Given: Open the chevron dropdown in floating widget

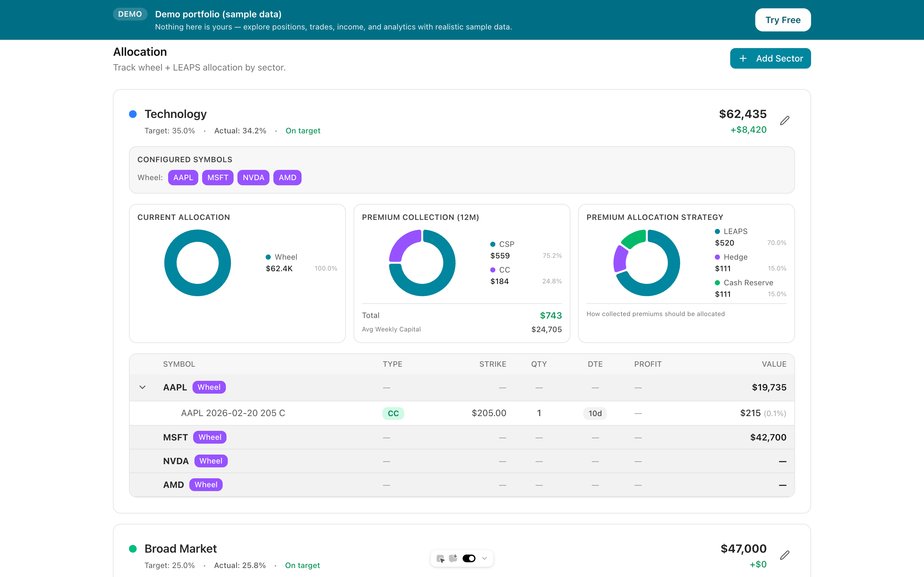Looking at the screenshot, I should click(x=484, y=558).
